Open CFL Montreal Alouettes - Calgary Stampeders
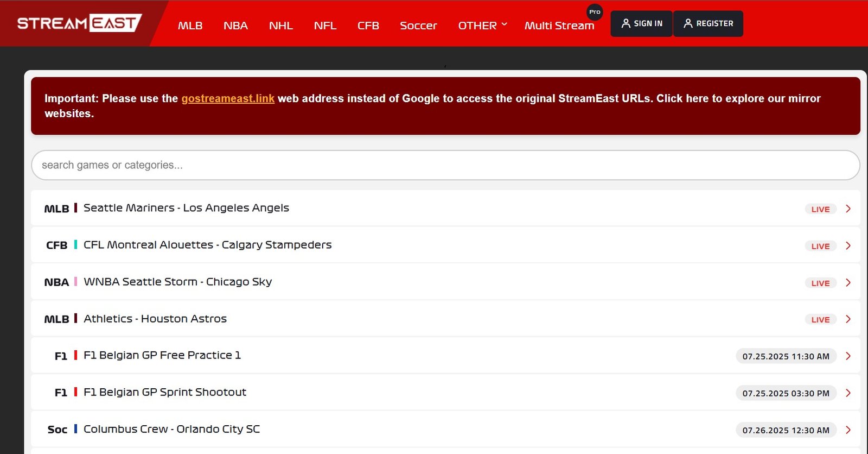The width and height of the screenshot is (868, 454). 445,245
